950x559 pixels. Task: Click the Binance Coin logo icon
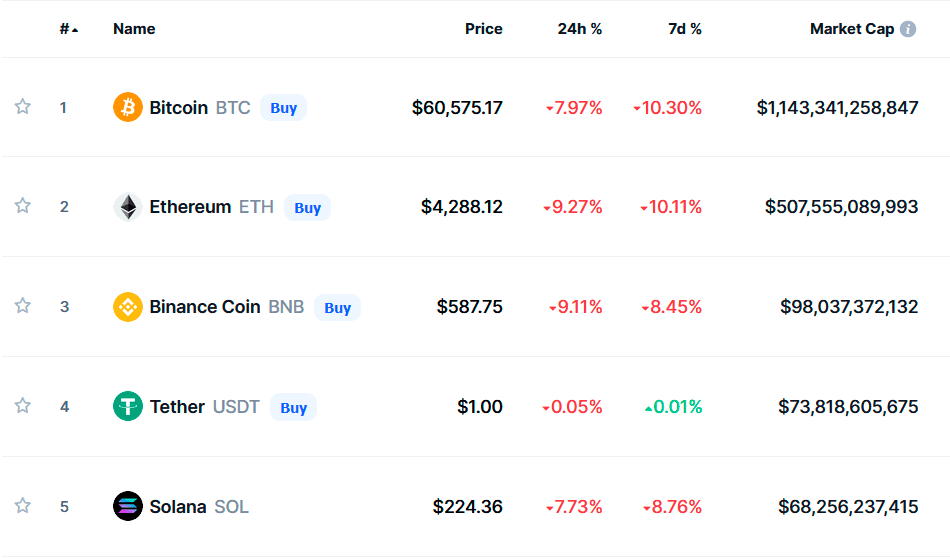(128, 307)
